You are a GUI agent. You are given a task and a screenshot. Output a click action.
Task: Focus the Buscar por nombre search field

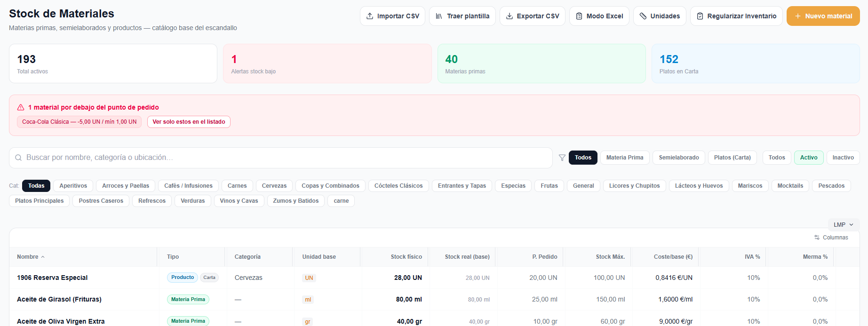(x=281, y=158)
